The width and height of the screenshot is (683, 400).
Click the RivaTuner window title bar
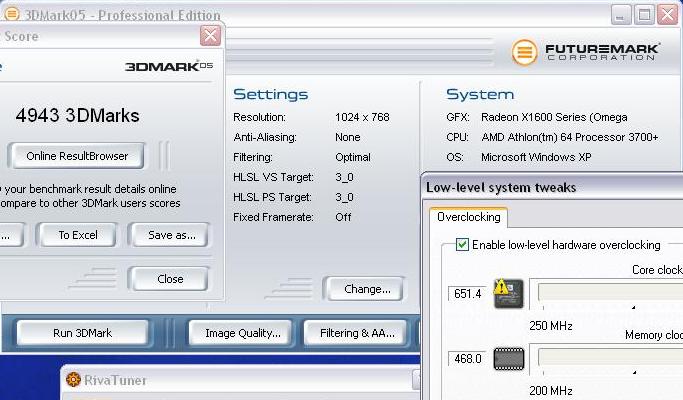(240, 380)
